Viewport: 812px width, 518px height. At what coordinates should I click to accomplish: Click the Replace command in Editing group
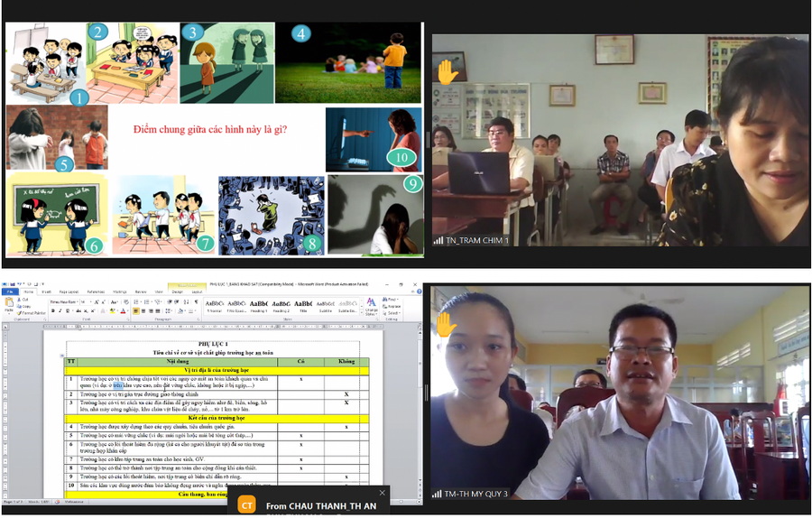pos(390,306)
